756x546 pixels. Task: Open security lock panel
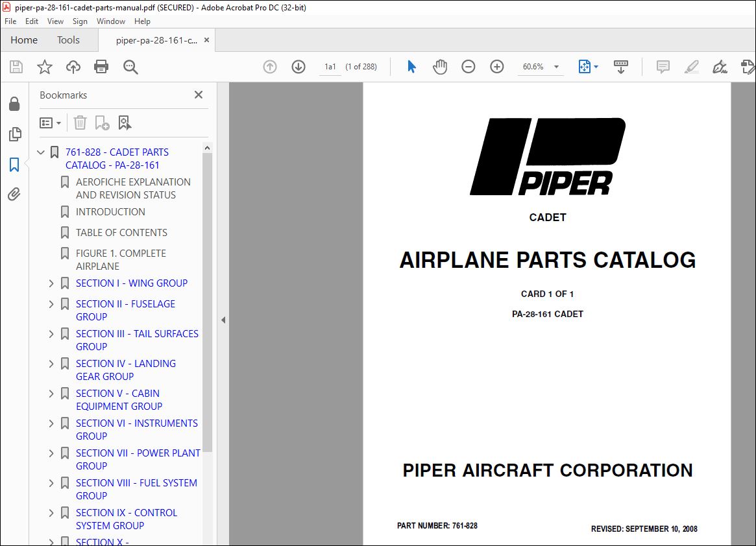coord(14,104)
